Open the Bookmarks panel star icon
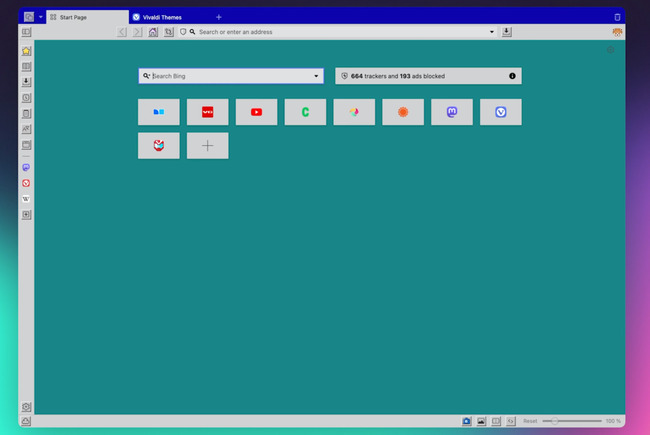Viewport: 650px width, 435px height. click(x=26, y=51)
